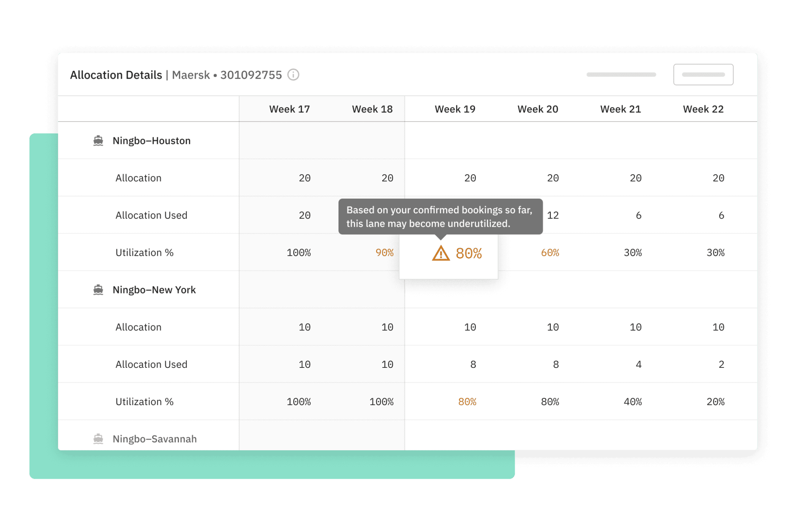This screenshot has height=532, width=786.
Task: Click the ship icon next to Ningbo–Houston
Action: click(x=98, y=140)
